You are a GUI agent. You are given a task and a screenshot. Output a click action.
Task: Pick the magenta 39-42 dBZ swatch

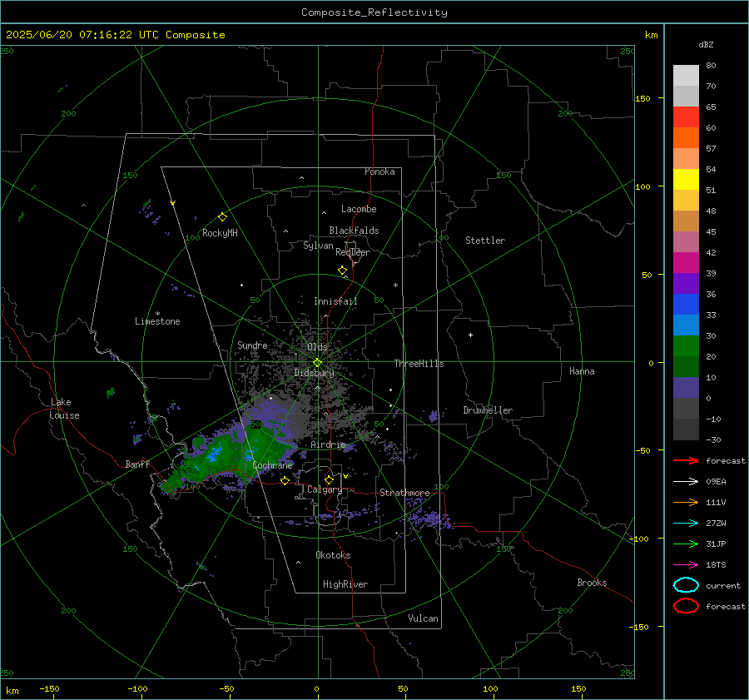point(686,263)
